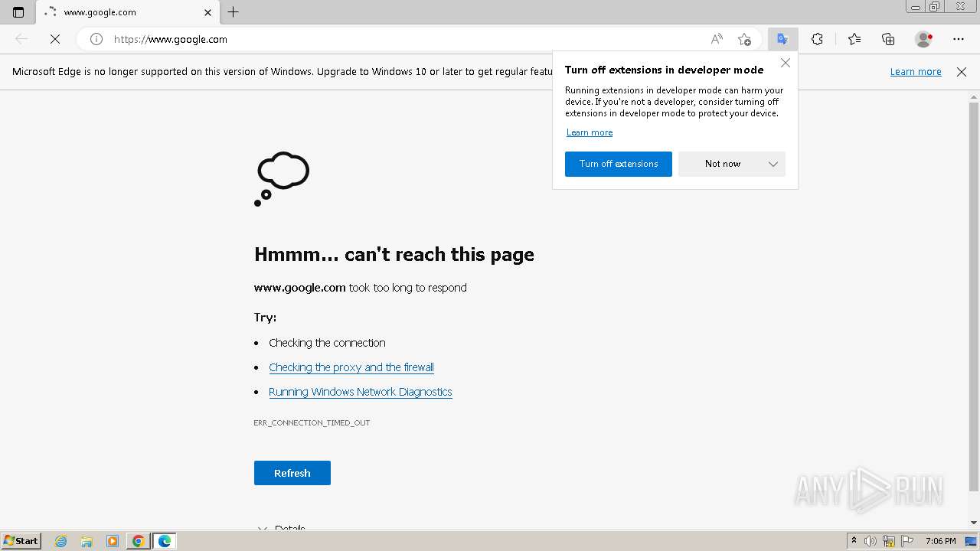Open Running Windows Network Diagnostics link
Viewport: 980px width, 551px height.
click(x=361, y=392)
